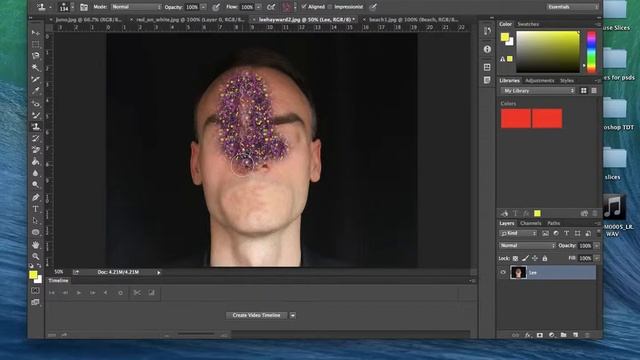Open the Info panel icon
This screenshot has height=360, width=640.
click(x=487, y=49)
